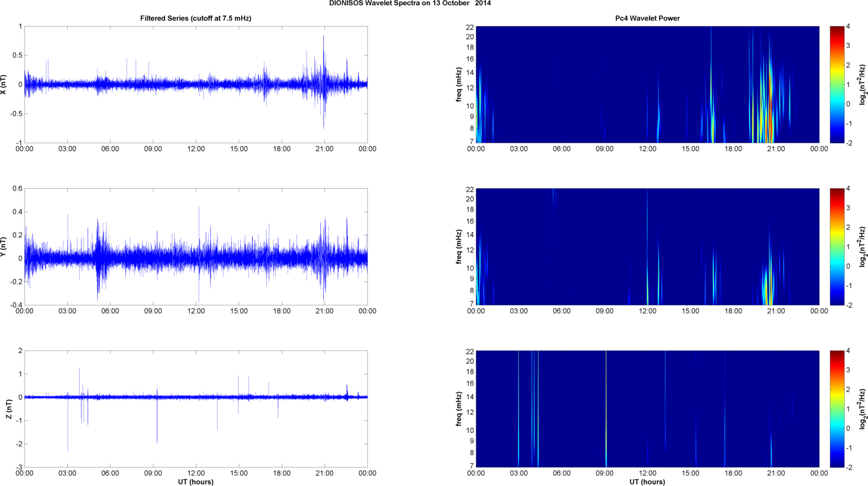Click the colorbar beside the Z wavelet spectrogram

(837, 409)
